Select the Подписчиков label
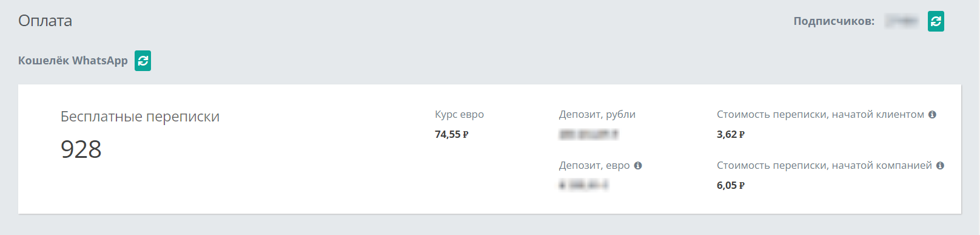 point(834,21)
